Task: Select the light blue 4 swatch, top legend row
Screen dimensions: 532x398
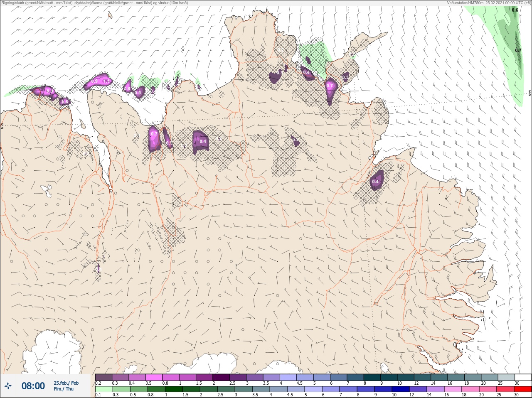Action: (288, 377)
